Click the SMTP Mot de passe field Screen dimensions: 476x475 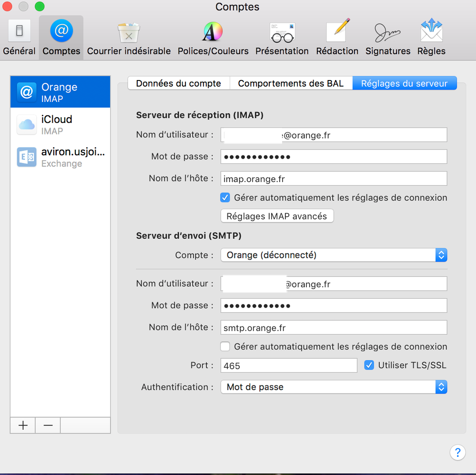pyautogui.click(x=334, y=306)
